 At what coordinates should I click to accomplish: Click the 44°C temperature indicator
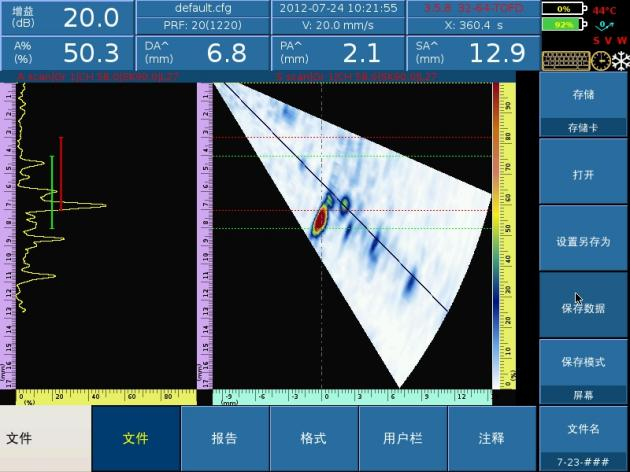pyautogui.click(x=604, y=10)
